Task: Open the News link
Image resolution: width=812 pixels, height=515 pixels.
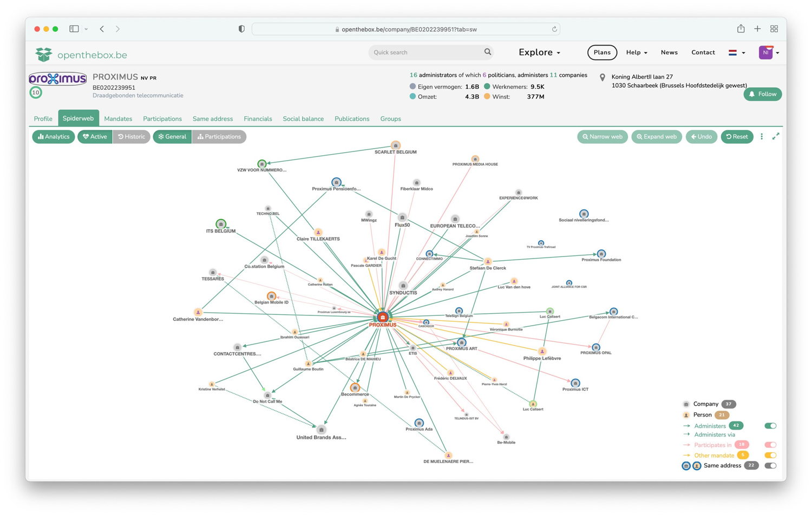Action: (669, 52)
